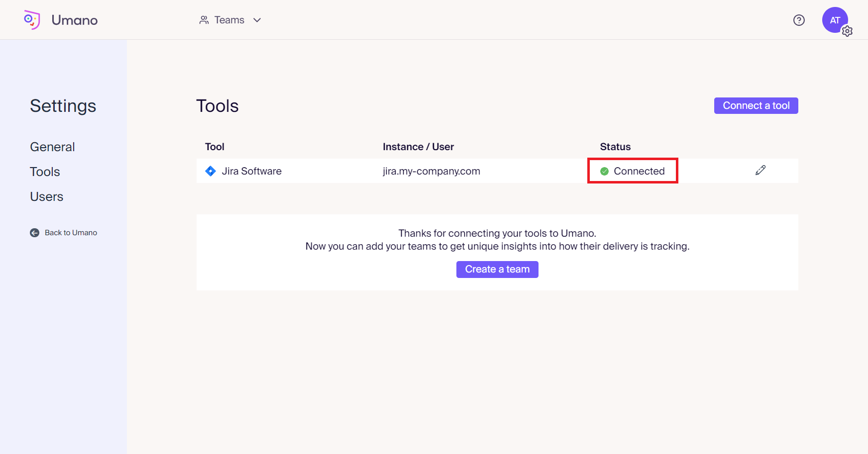Go to General settings
Image resolution: width=868 pixels, height=454 pixels.
(52, 147)
